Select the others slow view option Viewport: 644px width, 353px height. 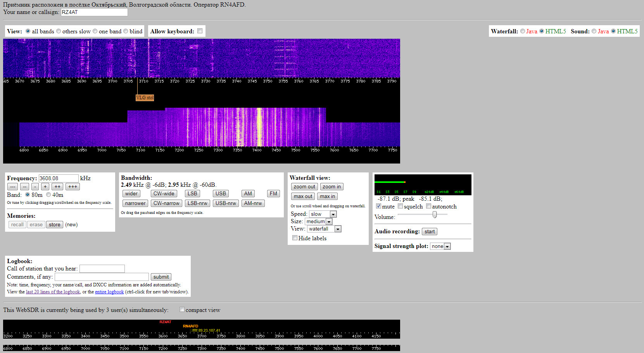(59, 31)
